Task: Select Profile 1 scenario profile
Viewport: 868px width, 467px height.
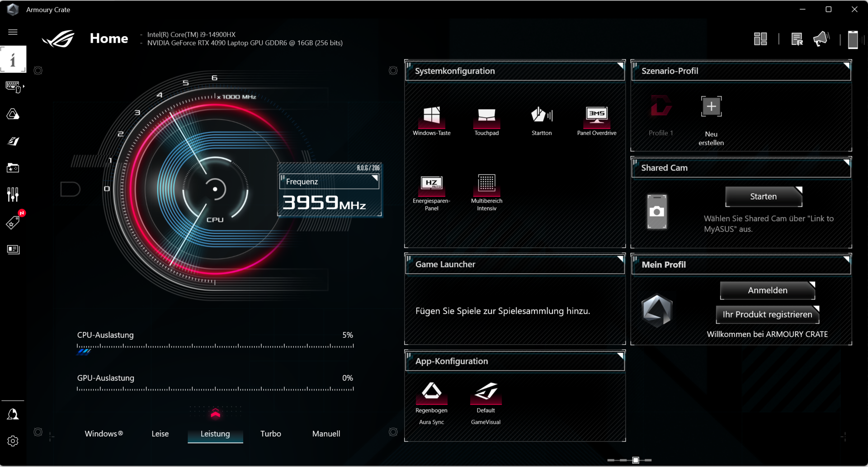Action: pos(660,116)
